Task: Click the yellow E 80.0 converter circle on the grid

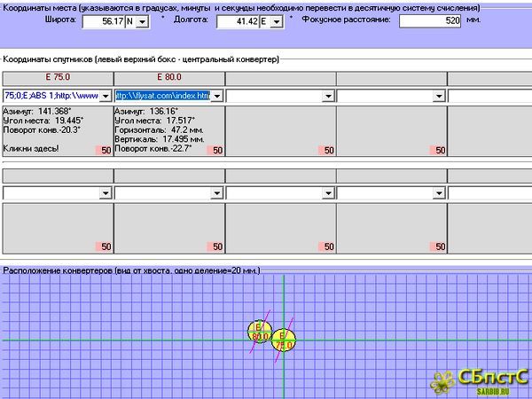Action: point(260,331)
